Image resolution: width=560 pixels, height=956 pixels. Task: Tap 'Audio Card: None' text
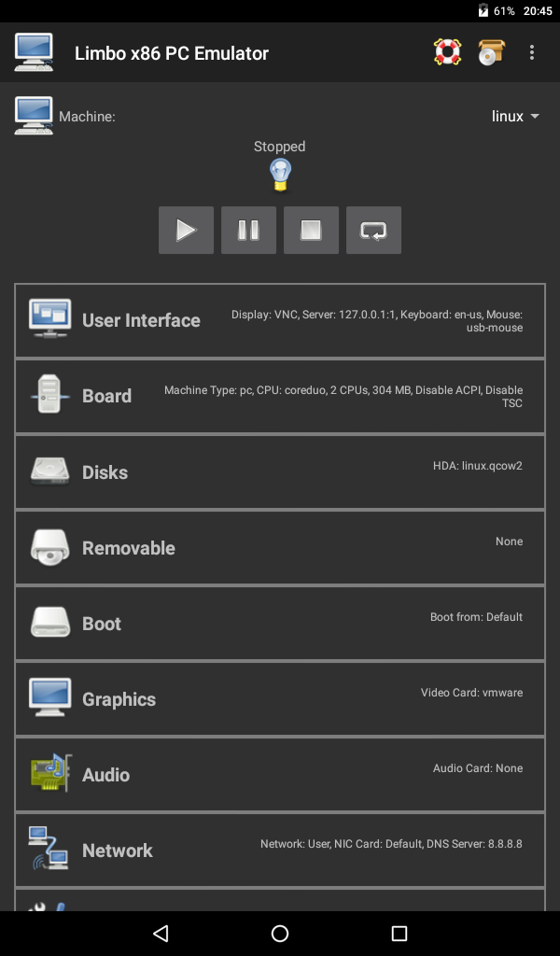point(478,767)
